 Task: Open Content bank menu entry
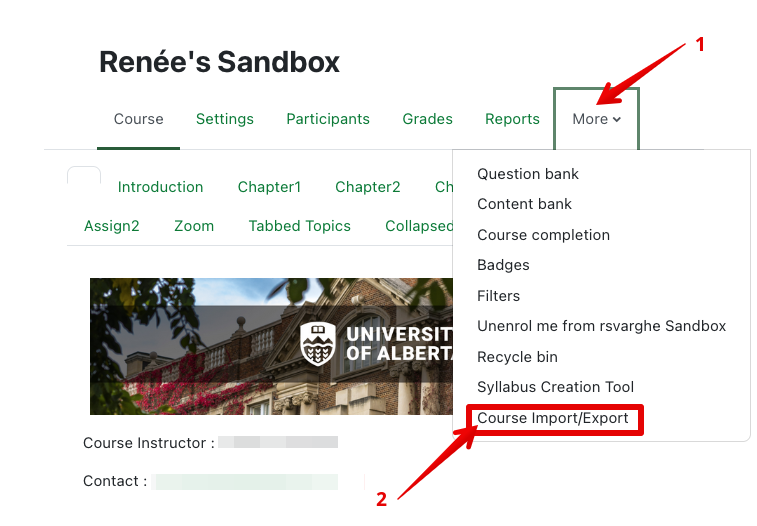tap(524, 204)
